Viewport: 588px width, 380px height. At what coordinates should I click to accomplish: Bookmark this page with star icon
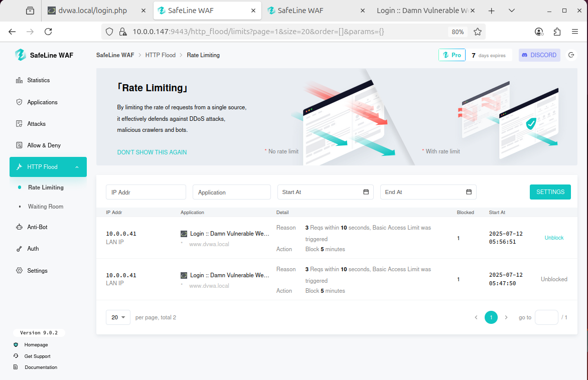[478, 32]
